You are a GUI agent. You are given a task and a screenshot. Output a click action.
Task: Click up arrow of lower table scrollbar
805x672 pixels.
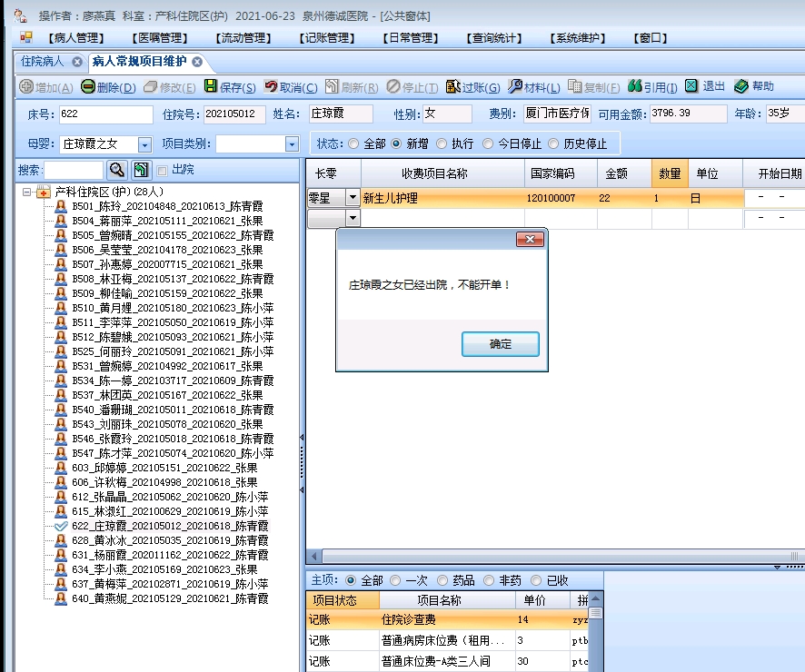(x=595, y=598)
